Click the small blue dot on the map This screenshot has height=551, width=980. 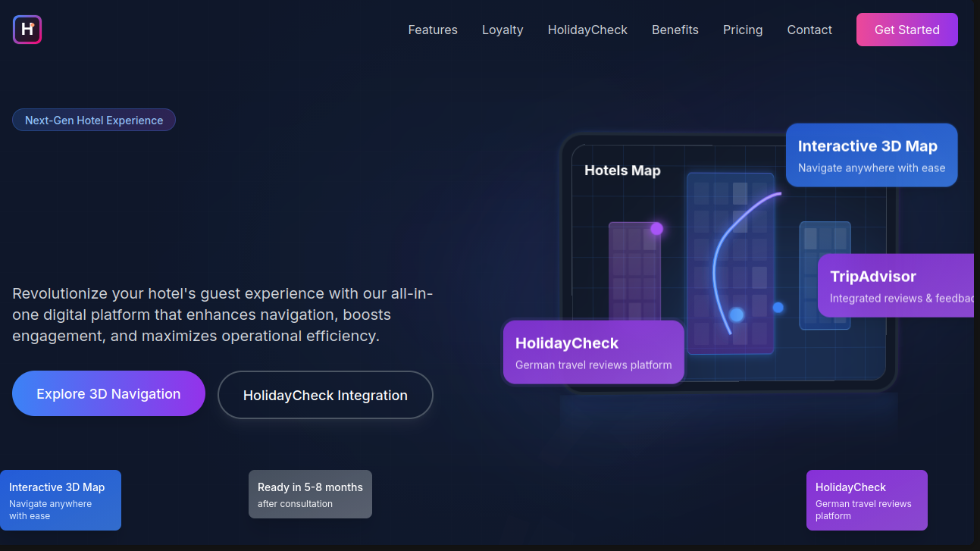[778, 307]
